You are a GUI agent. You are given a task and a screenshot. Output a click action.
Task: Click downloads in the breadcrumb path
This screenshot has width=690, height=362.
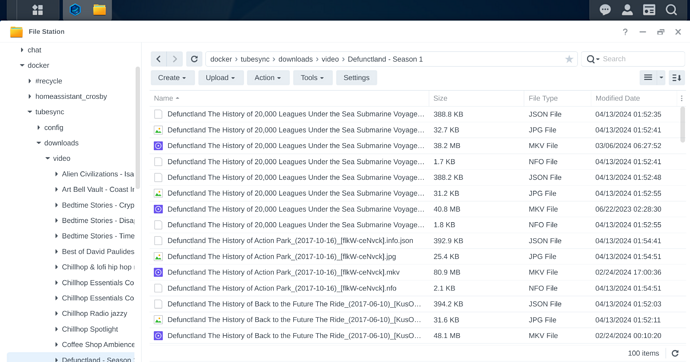coord(295,59)
